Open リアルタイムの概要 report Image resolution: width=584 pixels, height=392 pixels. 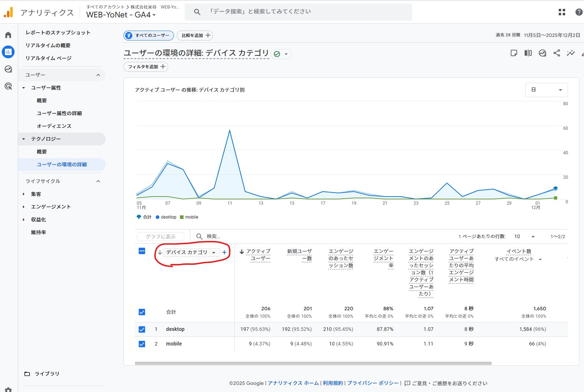[x=48, y=45]
